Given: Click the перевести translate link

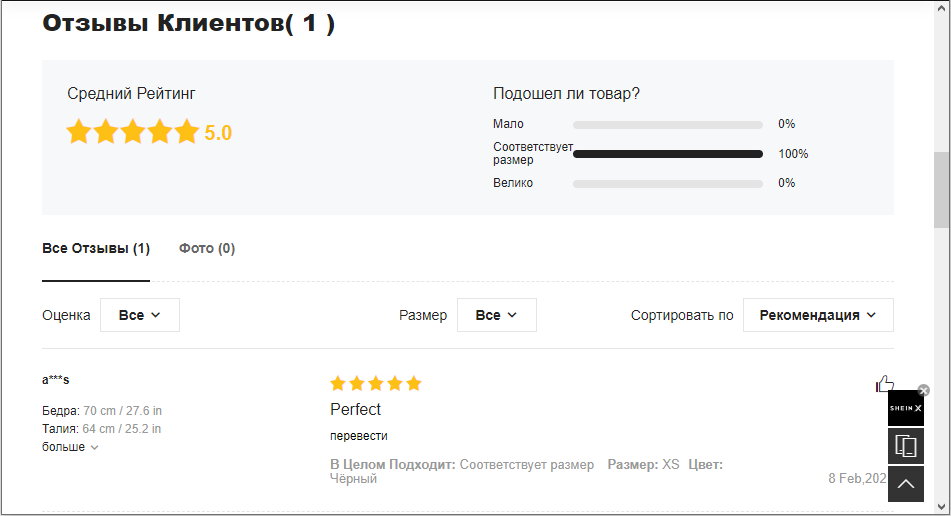Looking at the screenshot, I should pyautogui.click(x=358, y=436).
